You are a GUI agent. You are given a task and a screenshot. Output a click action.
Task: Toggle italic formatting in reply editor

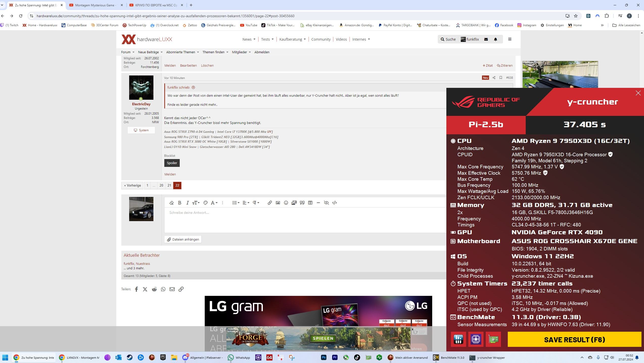pos(187,203)
